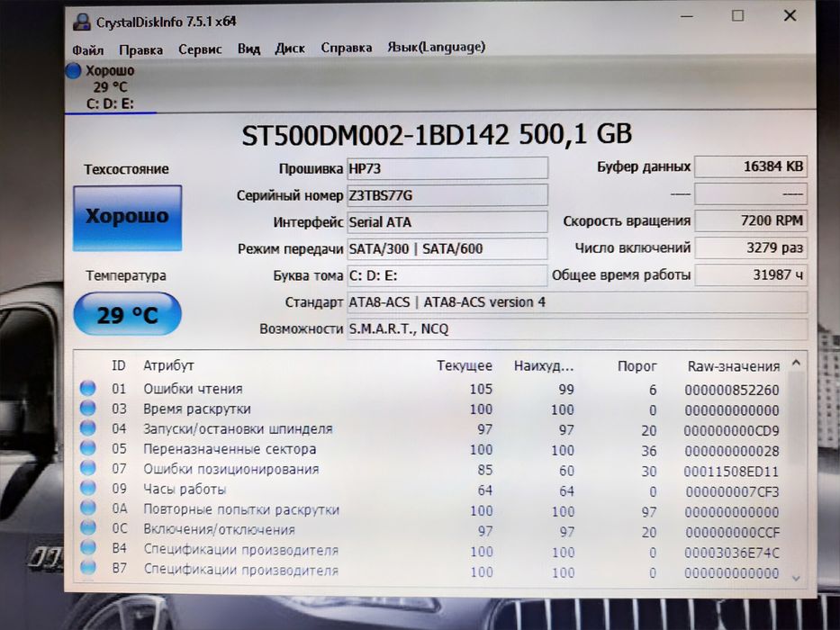Select the Ошибки позиционирования row

[x=431, y=470]
